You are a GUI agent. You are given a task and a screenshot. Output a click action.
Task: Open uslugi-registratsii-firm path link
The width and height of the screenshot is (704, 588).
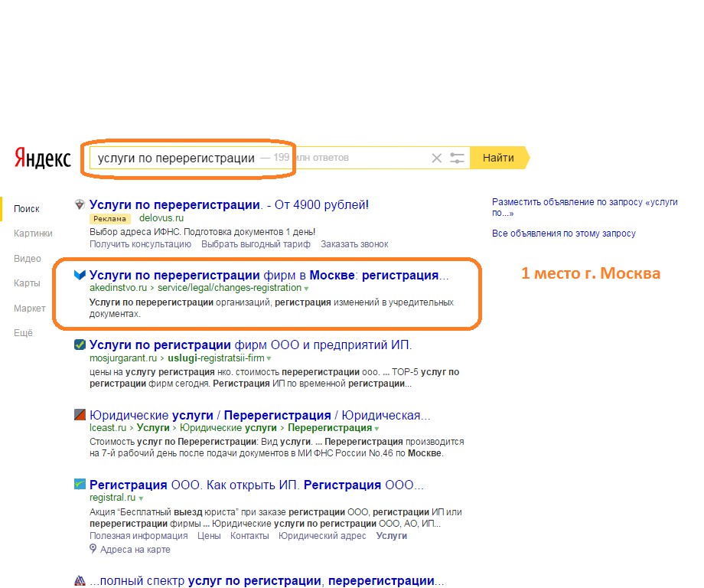(x=216, y=358)
